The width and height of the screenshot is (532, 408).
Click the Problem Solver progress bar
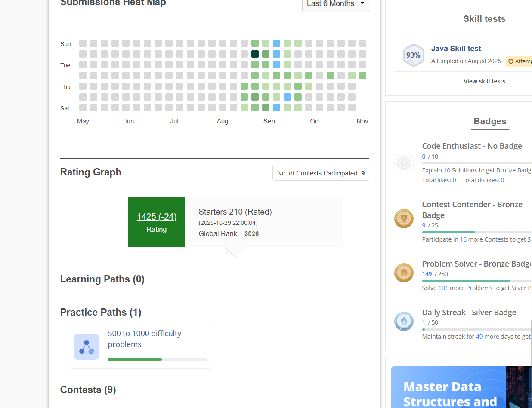pos(477,281)
